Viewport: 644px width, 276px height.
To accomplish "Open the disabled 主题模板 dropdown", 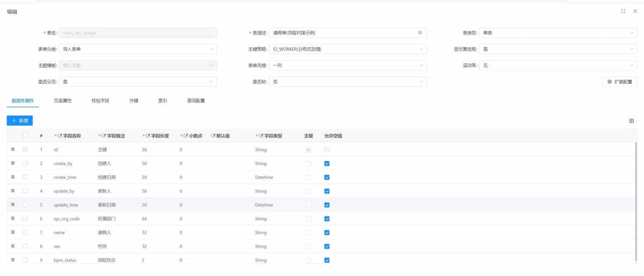I will pyautogui.click(x=138, y=65).
